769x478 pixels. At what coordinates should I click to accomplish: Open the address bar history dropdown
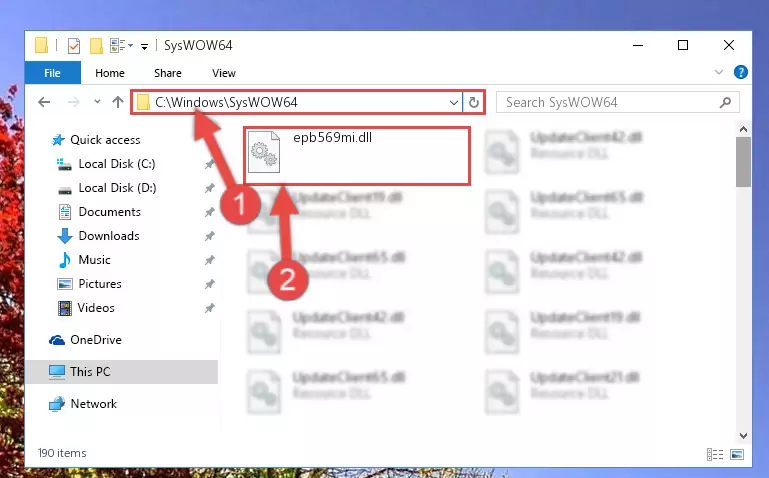(x=454, y=102)
